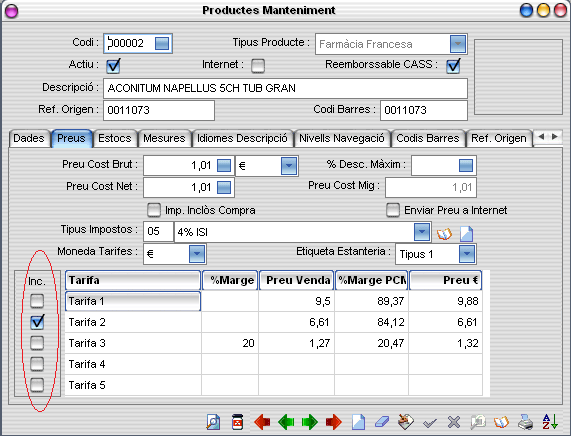Viewport: 571px width, 436px height.
Task: Go to next record with green right arrow
Action: [310, 422]
